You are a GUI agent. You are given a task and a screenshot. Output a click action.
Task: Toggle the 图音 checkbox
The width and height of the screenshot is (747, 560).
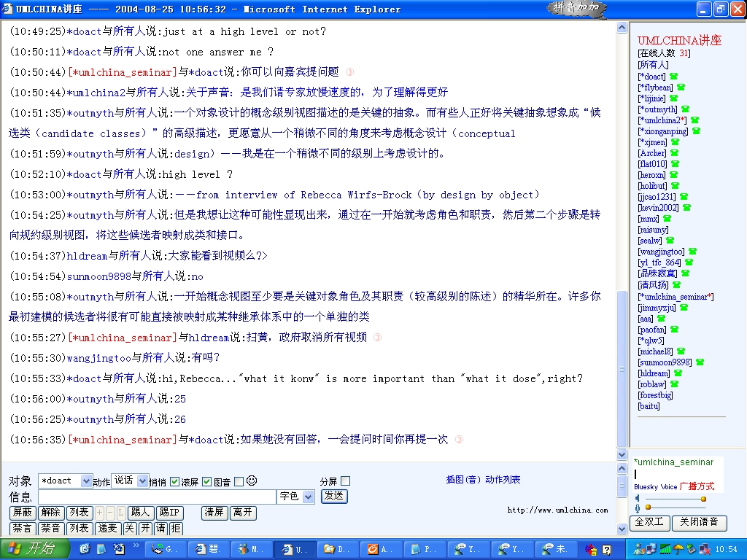point(239,481)
